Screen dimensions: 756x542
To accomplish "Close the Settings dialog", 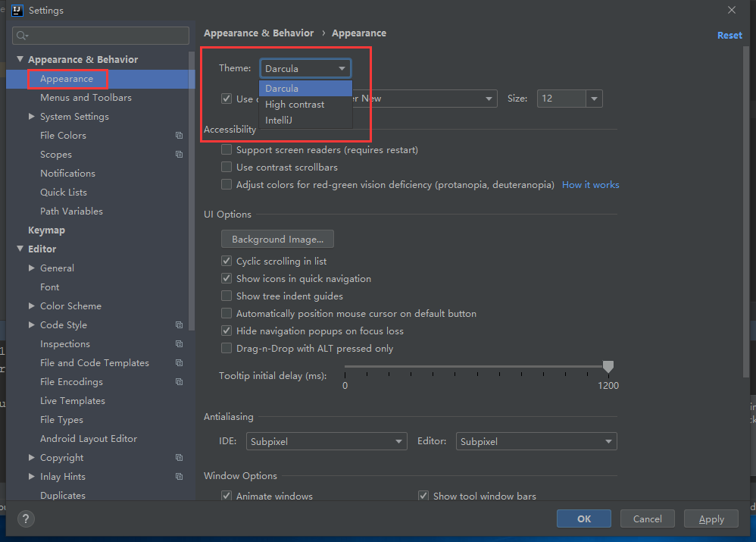I will (732, 10).
